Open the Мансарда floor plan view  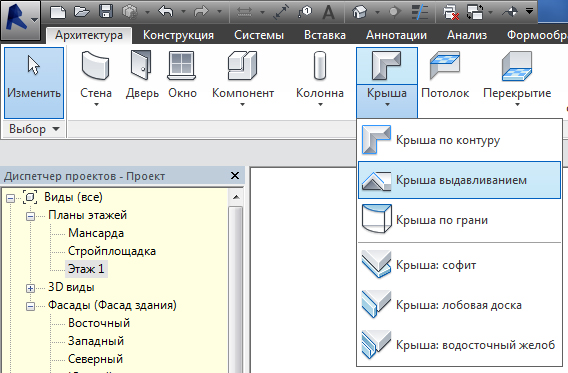96,233
